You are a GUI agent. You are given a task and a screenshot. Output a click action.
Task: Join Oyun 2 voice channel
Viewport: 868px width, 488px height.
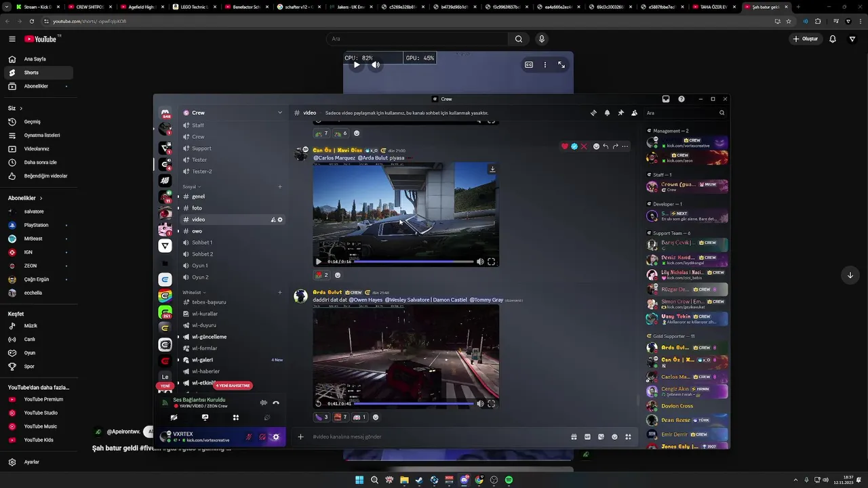[x=232, y=277]
